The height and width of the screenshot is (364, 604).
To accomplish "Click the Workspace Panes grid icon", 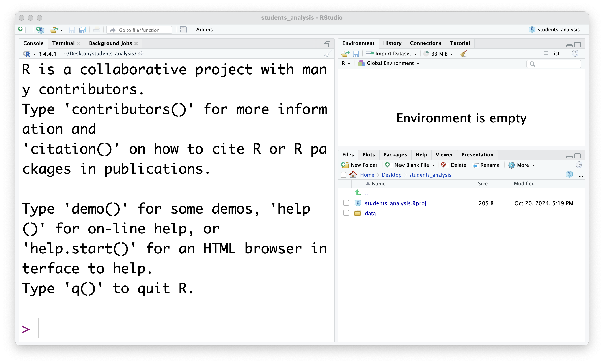I will (183, 30).
